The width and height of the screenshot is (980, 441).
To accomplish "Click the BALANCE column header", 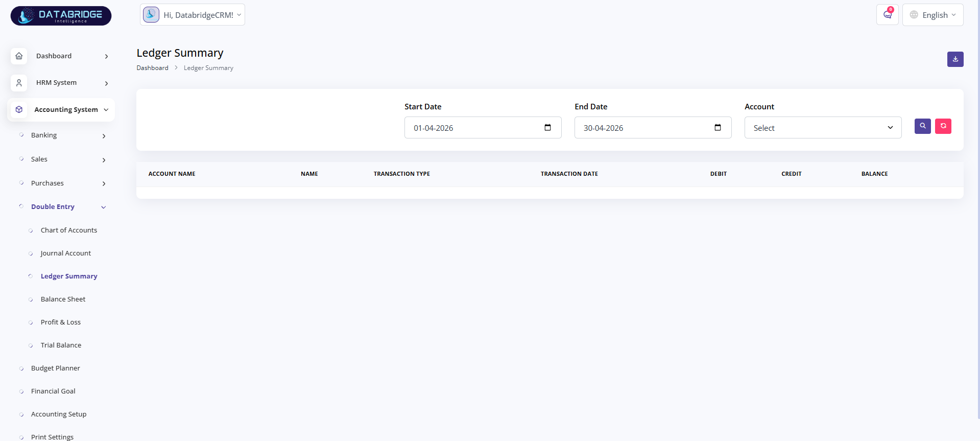I will (875, 174).
